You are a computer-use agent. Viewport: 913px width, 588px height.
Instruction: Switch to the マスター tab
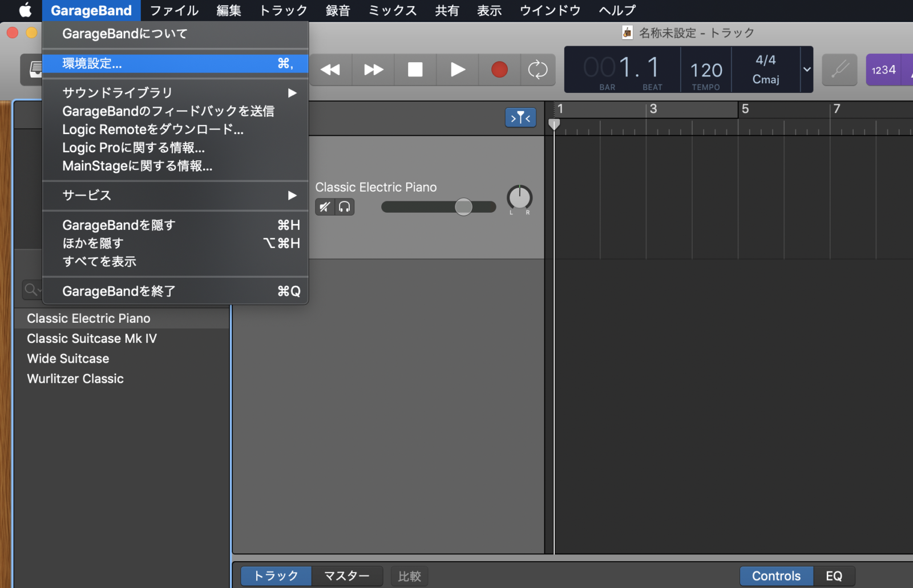tap(346, 576)
